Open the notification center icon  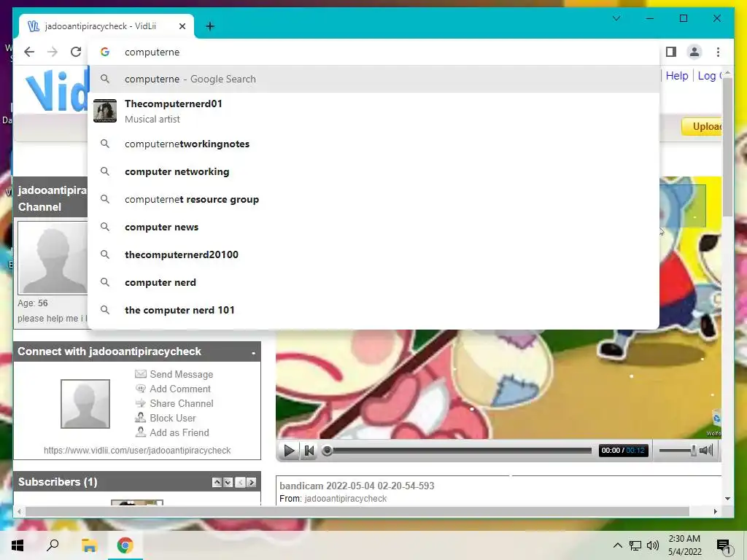724,547
